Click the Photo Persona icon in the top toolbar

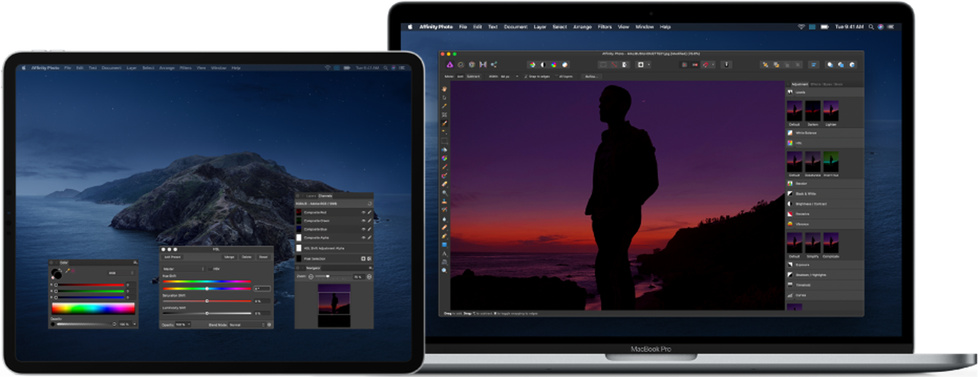click(x=450, y=64)
